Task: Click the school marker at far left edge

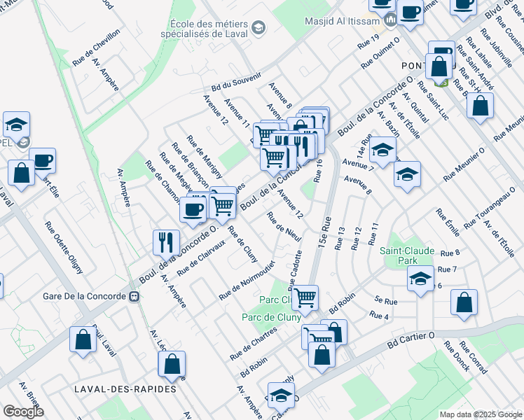Action: [16, 125]
